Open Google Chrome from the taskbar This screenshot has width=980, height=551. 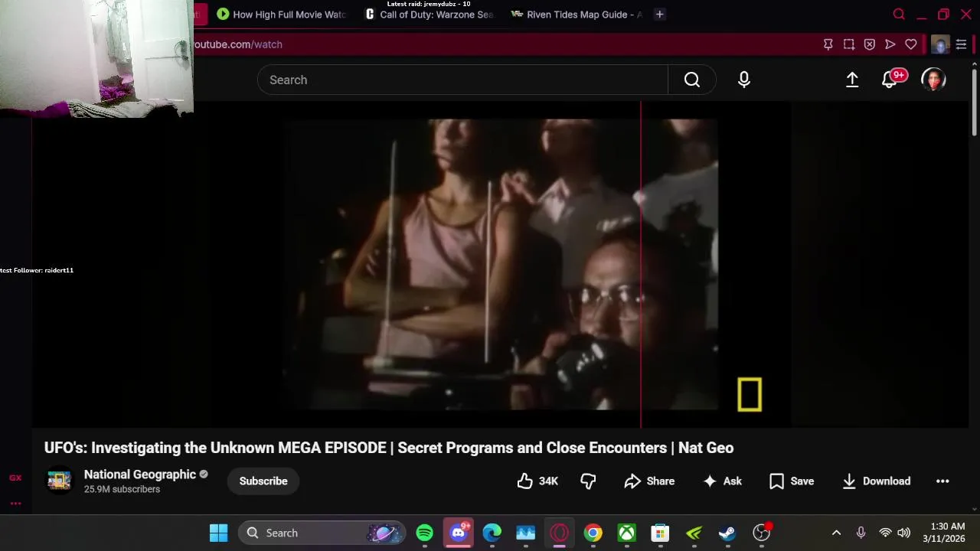593,533
